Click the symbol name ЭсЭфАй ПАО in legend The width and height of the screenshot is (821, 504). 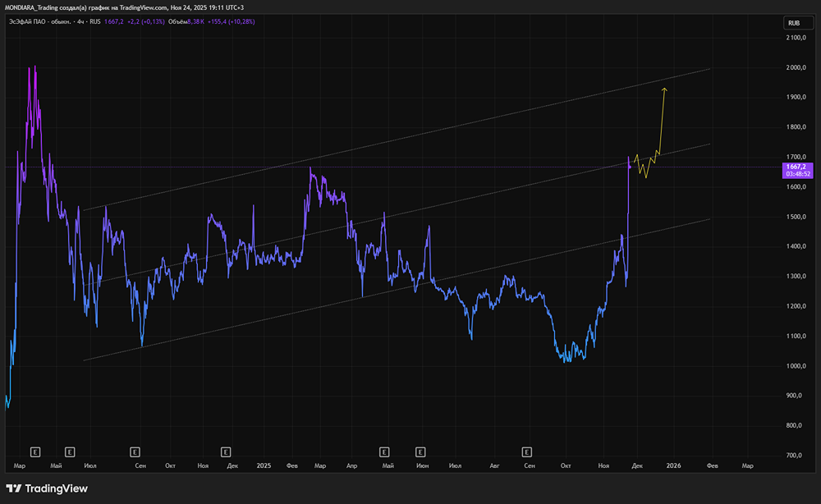click(28, 22)
